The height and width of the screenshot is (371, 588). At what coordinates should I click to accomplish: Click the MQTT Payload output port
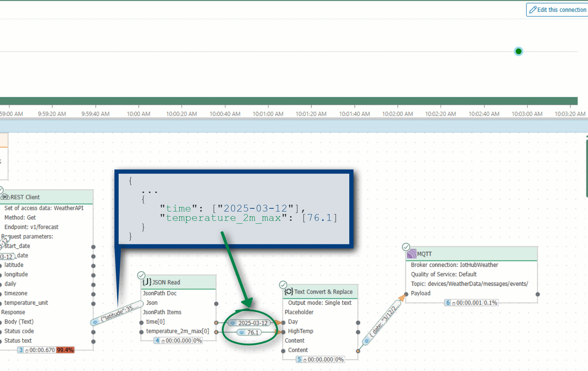click(x=538, y=294)
